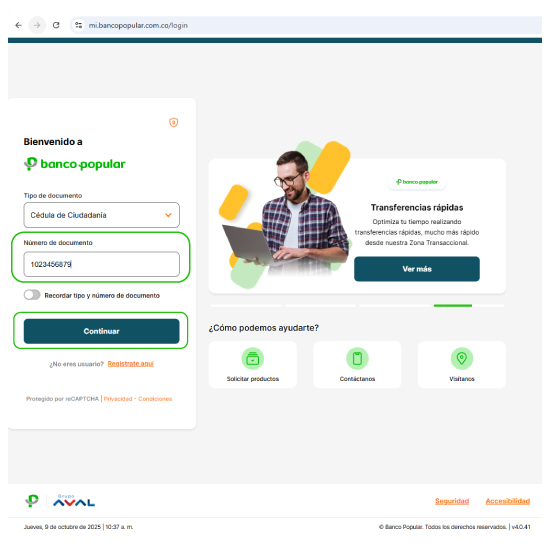
Task: Click the Ver más button
Action: (417, 269)
